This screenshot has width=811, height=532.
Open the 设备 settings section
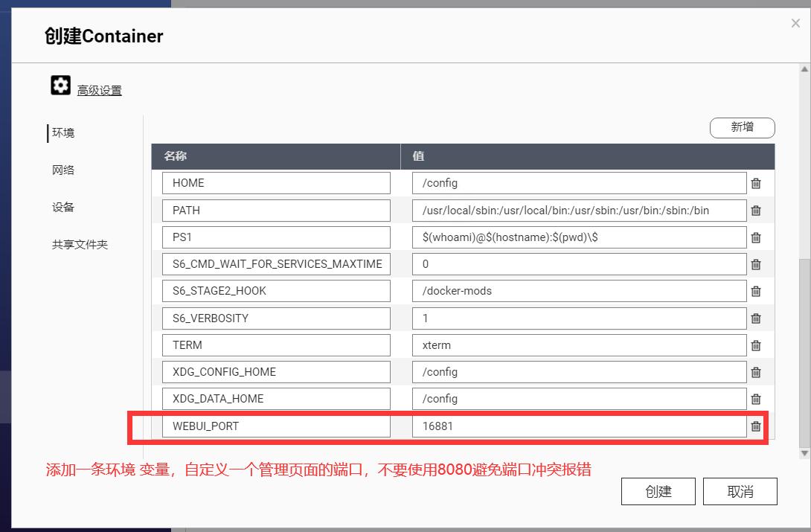coord(61,207)
